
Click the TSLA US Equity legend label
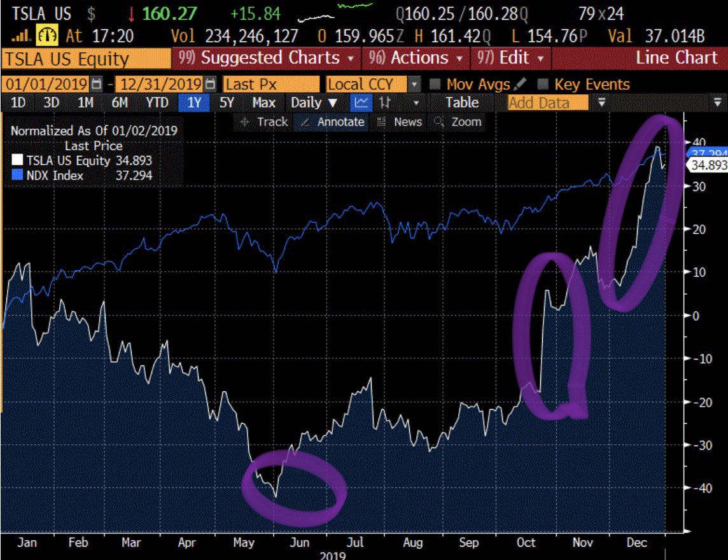(x=68, y=160)
